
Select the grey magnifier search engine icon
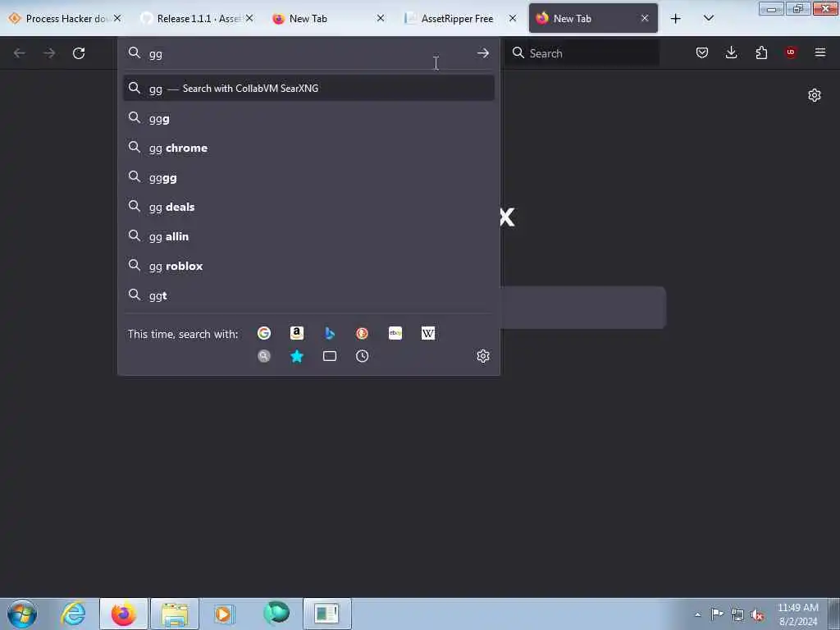(x=263, y=356)
